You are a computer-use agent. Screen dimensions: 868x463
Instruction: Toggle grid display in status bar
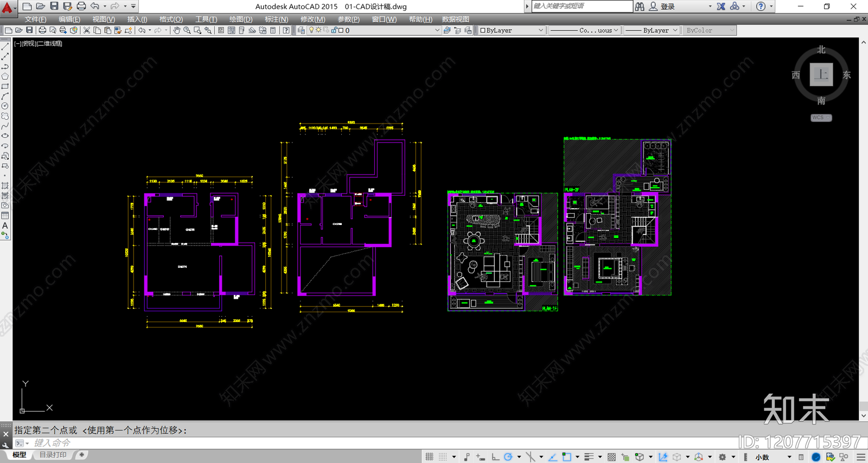coord(430,457)
